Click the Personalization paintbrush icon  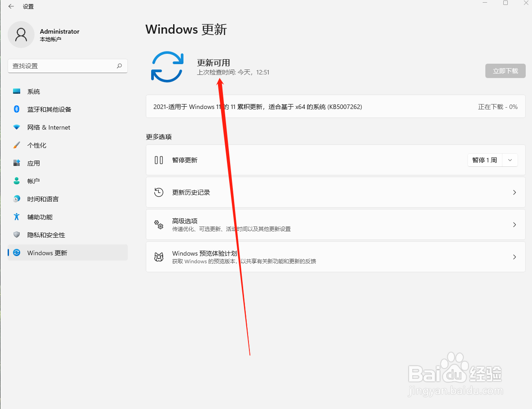pos(17,145)
